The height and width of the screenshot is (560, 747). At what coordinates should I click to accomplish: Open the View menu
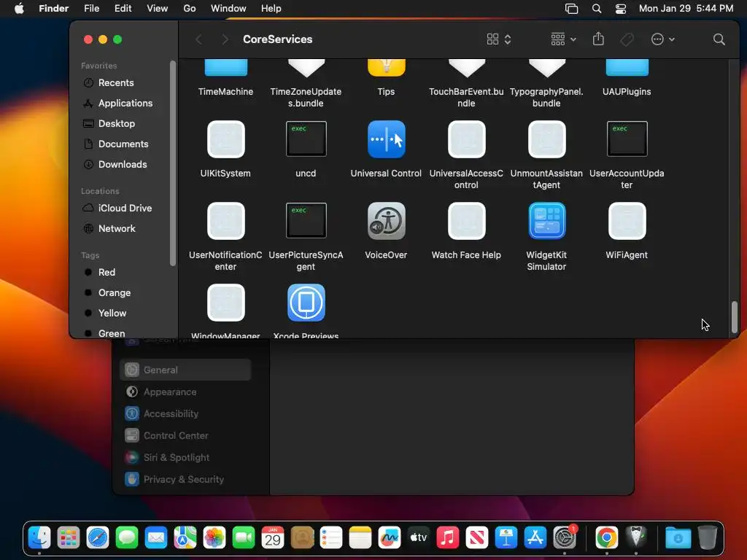click(158, 9)
